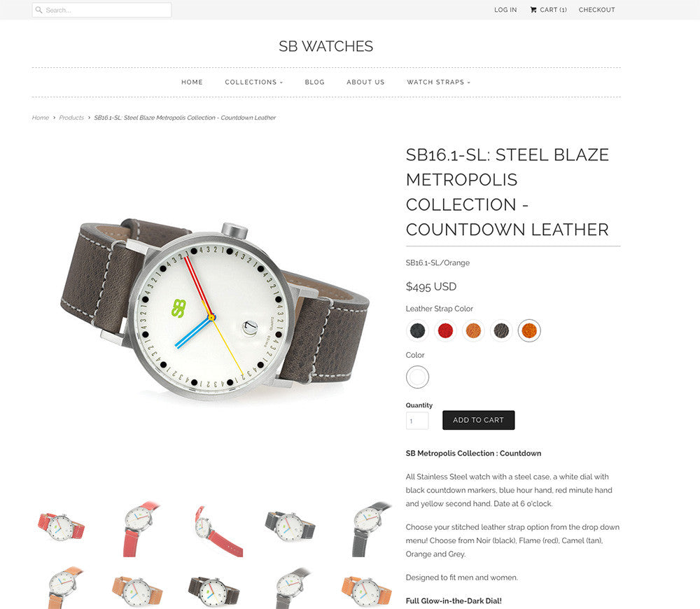The image size is (700, 609).
Task: Open the Log In link
Action: (x=505, y=10)
